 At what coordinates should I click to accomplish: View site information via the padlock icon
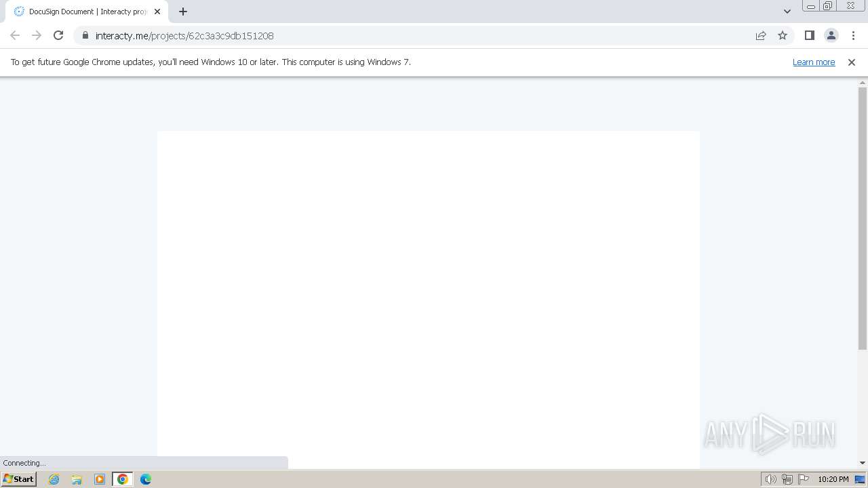(85, 35)
